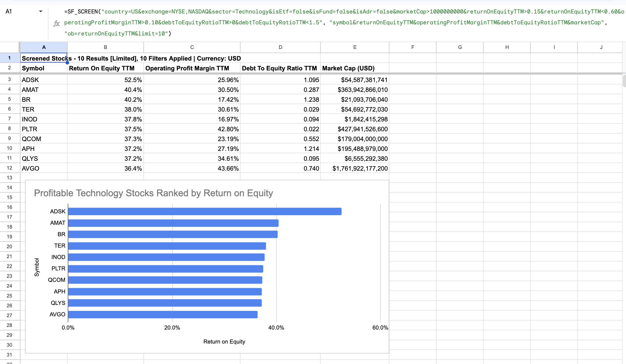Screen dimensions: 626x364
Task: Select the QLYS symbol cell
Action: (44, 158)
